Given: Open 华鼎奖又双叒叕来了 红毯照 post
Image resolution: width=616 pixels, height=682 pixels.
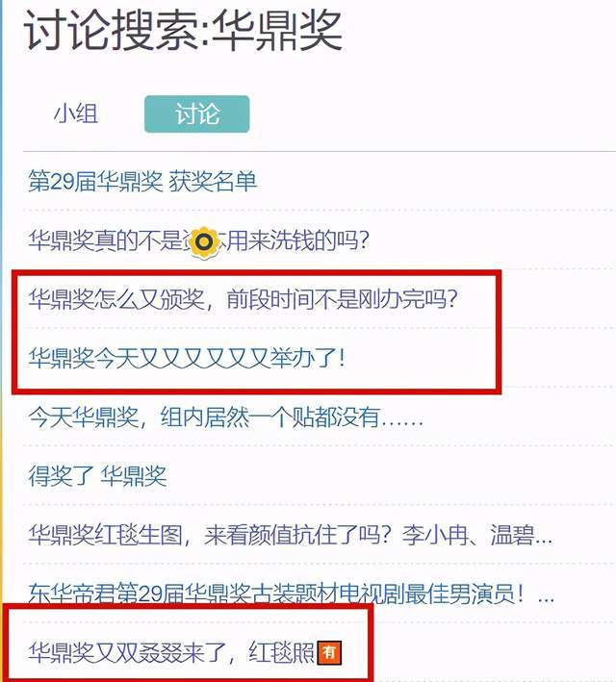Looking at the screenshot, I should click(x=185, y=652).
